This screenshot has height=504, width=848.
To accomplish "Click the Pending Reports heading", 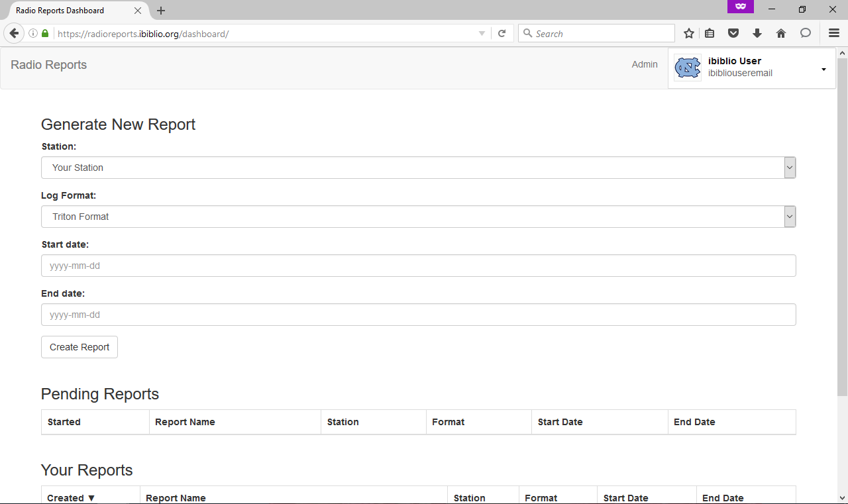I will (x=100, y=394).
